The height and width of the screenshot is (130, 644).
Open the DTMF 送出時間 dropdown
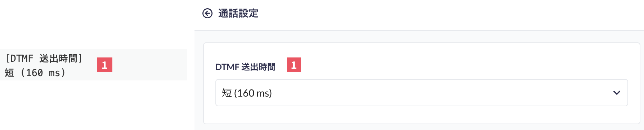point(421,93)
